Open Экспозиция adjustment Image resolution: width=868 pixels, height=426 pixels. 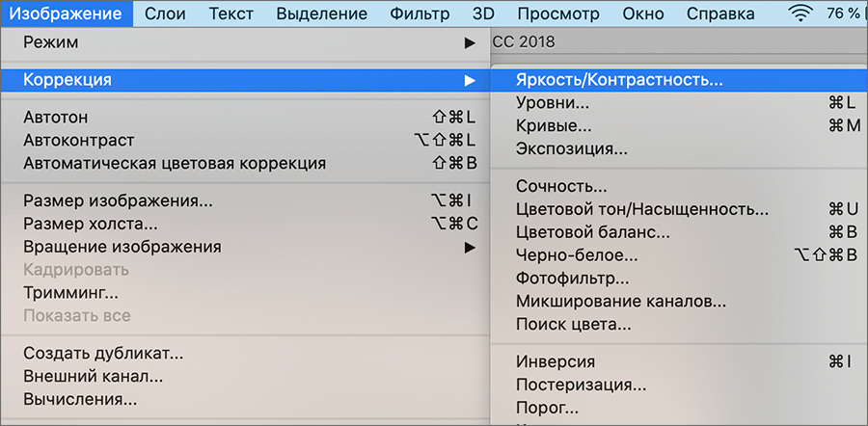tap(679, 149)
